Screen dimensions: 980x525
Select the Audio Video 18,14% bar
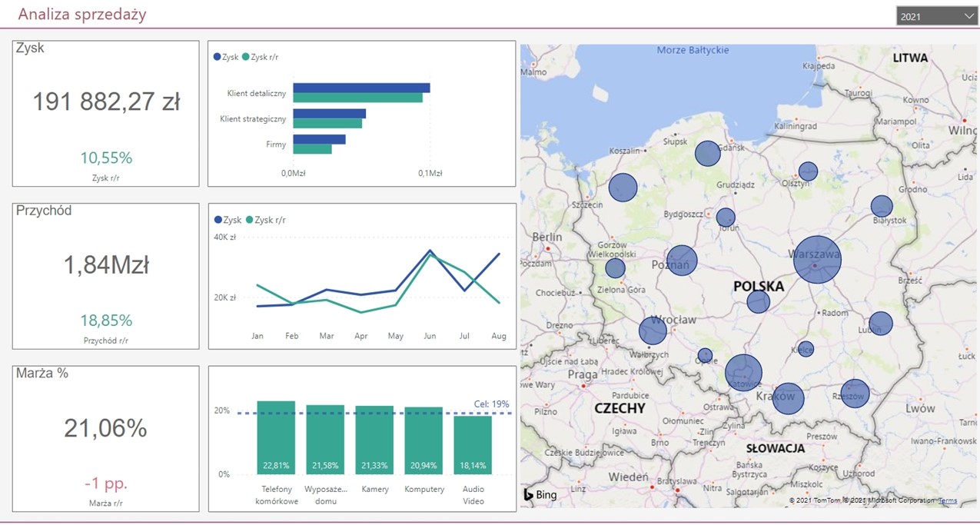pos(473,444)
